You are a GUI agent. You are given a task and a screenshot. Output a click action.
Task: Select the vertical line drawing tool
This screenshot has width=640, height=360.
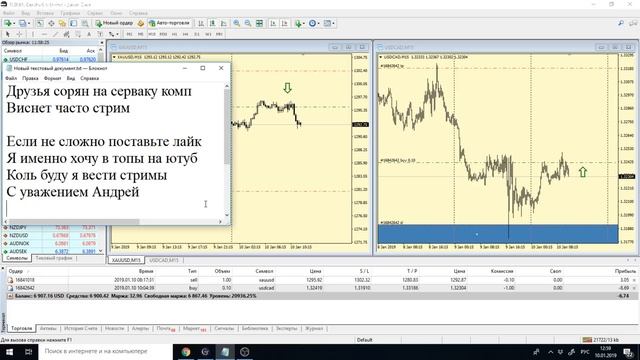click(33, 34)
